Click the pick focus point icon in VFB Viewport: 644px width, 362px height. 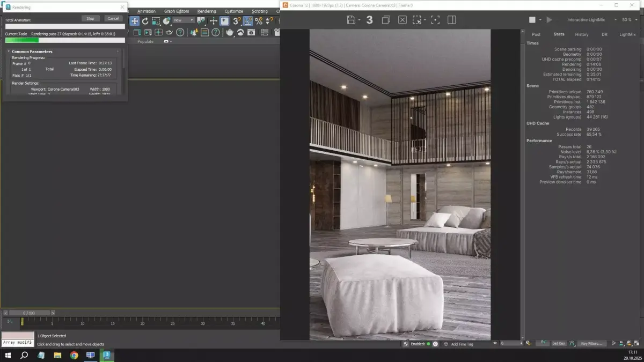pos(435,20)
